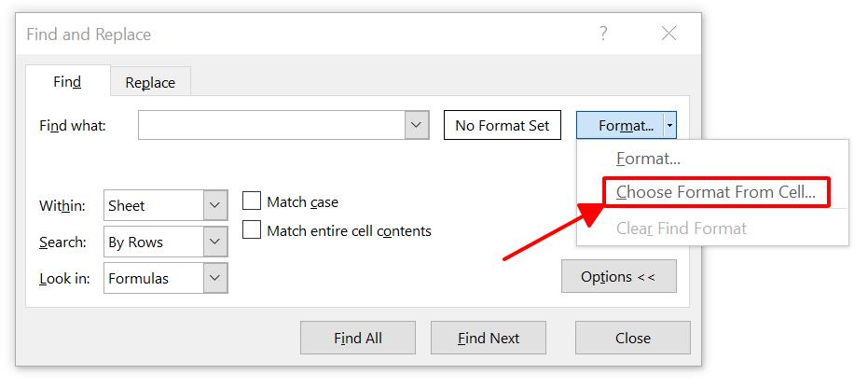868x388 pixels.
Task: Tick Match entire cell contents checkbox
Action: [252, 230]
